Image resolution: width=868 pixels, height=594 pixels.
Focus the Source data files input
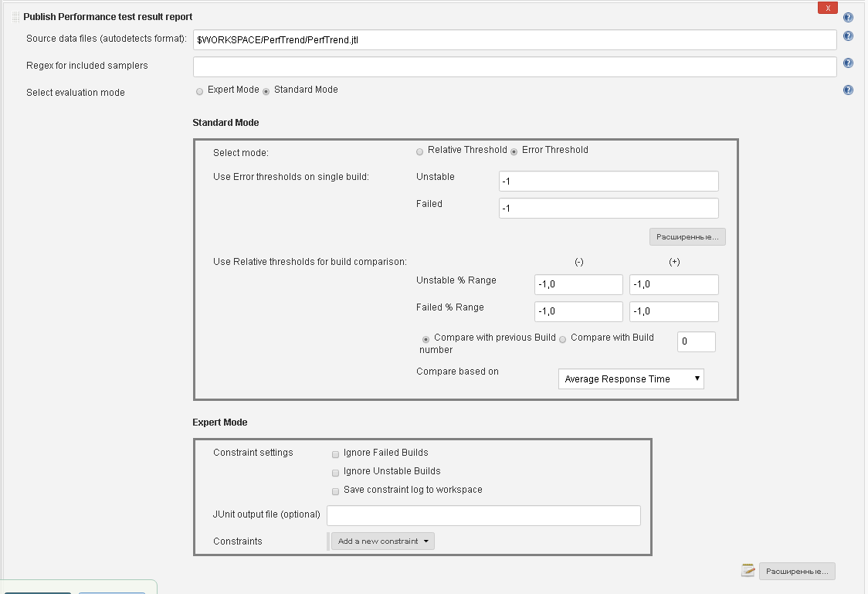(x=515, y=40)
